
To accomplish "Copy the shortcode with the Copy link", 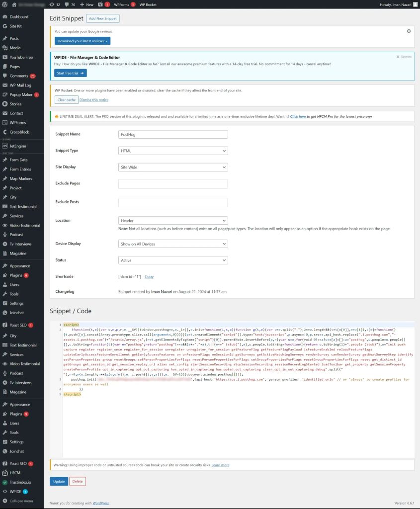I will point(149,276).
